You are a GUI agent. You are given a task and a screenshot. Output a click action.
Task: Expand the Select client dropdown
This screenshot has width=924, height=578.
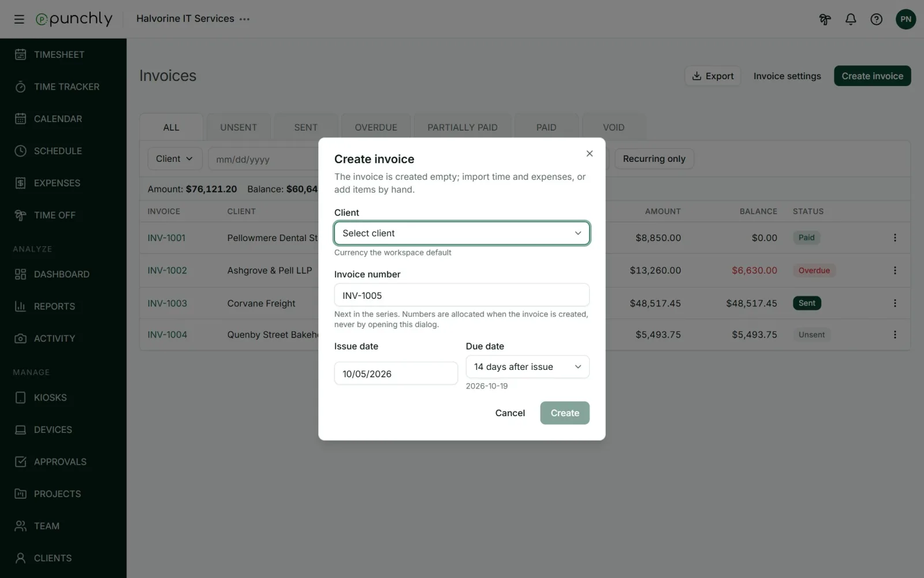pos(461,233)
